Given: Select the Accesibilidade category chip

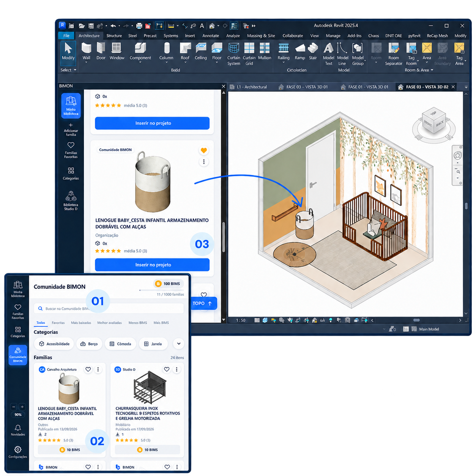Looking at the screenshot, I should coord(54,344).
